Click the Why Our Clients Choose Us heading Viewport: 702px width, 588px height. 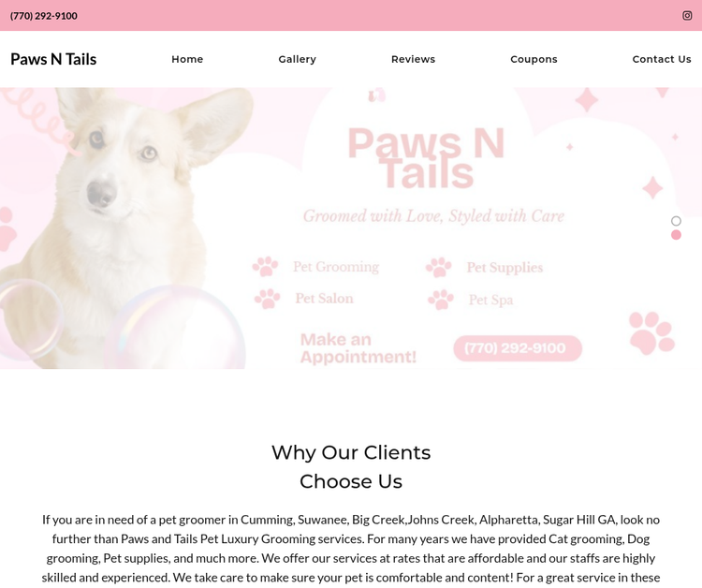pos(351,466)
